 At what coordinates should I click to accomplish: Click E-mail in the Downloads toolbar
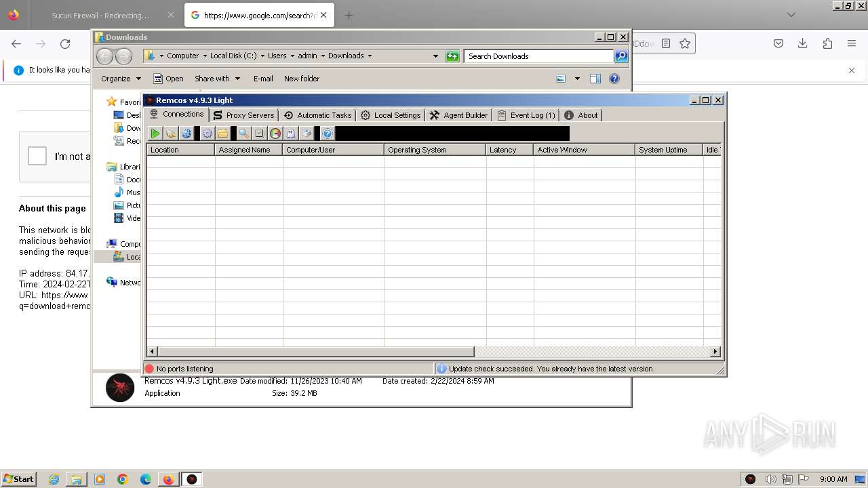coord(263,79)
